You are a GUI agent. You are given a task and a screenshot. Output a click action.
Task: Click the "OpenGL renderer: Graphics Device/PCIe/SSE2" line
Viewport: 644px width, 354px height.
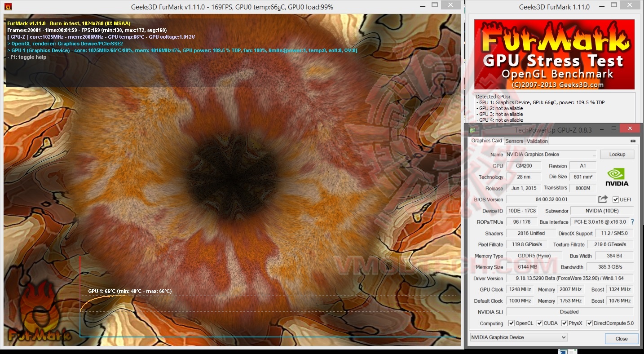pyautogui.click(x=65, y=44)
